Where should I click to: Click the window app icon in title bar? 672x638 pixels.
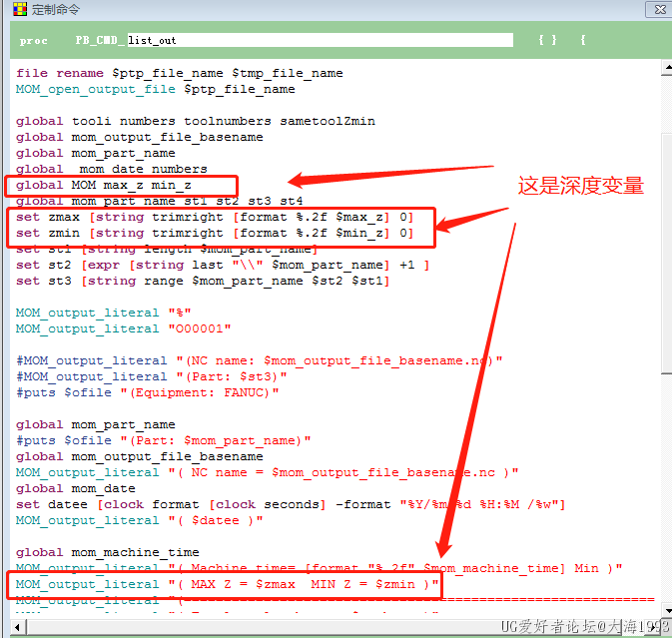20,9
